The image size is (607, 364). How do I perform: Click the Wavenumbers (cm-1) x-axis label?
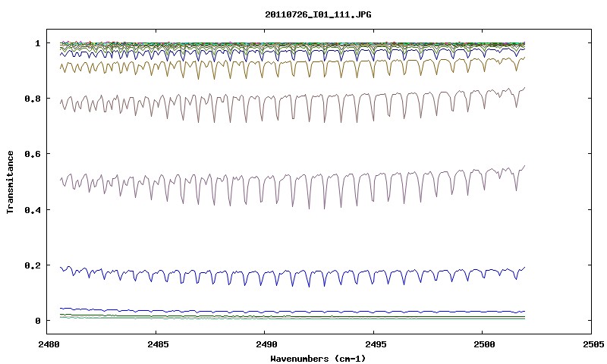[318, 359]
